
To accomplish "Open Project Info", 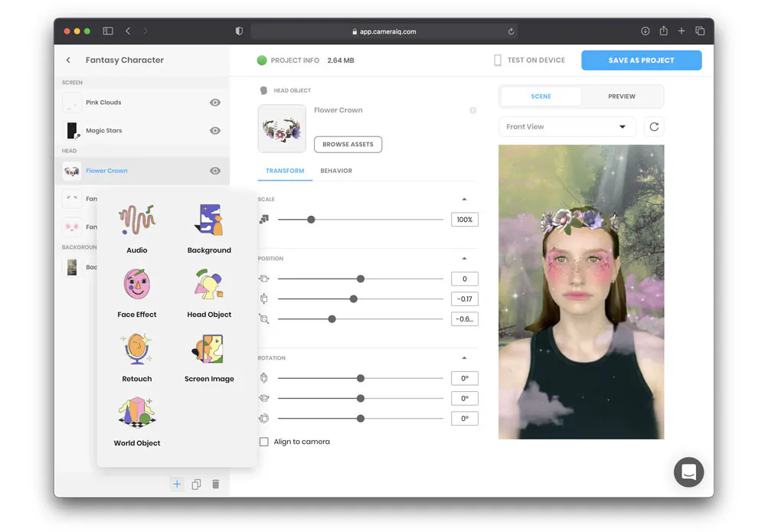I will pyautogui.click(x=295, y=60).
